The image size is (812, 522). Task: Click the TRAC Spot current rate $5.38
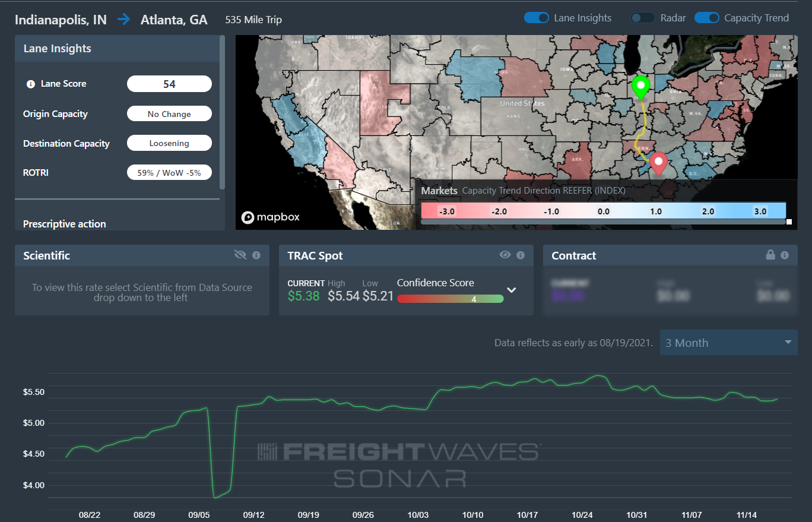tap(303, 296)
